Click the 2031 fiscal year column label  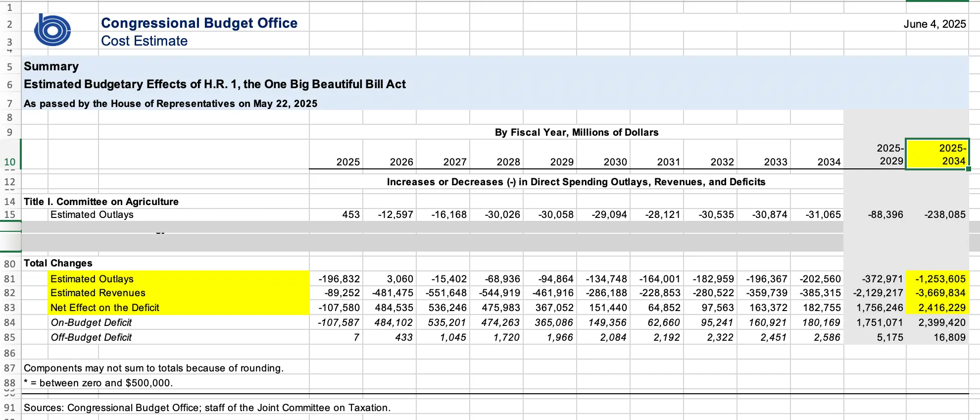pos(669,162)
